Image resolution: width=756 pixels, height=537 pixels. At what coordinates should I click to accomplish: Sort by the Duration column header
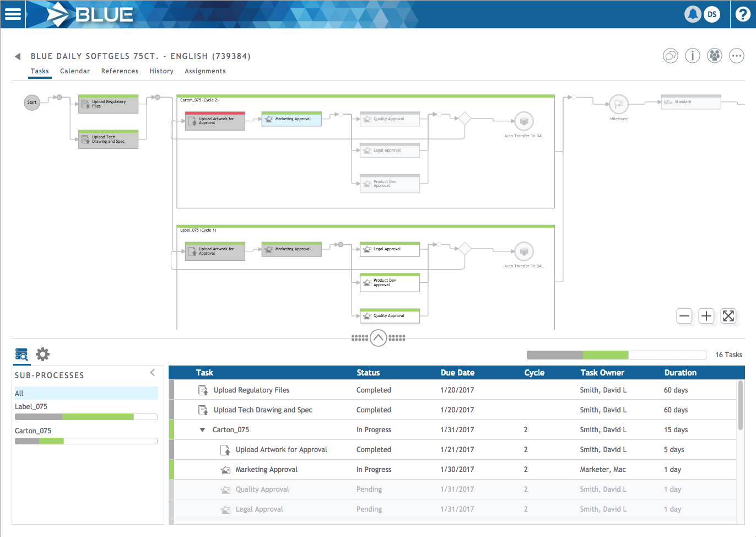pos(681,373)
